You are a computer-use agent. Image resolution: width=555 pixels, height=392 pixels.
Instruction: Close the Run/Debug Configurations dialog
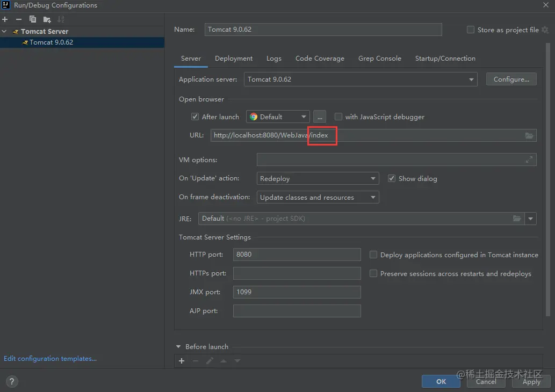pyautogui.click(x=546, y=5)
